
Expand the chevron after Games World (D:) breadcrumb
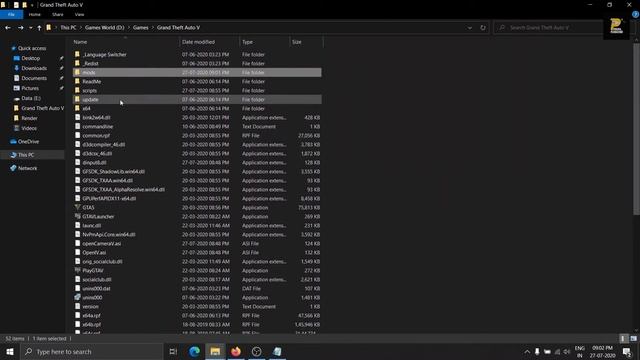click(x=129, y=28)
